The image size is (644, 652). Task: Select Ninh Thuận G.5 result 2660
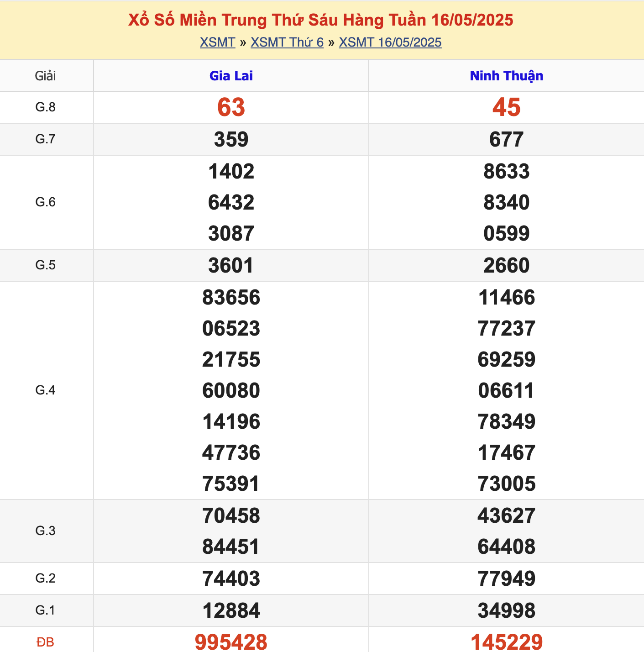click(x=507, y=265)
